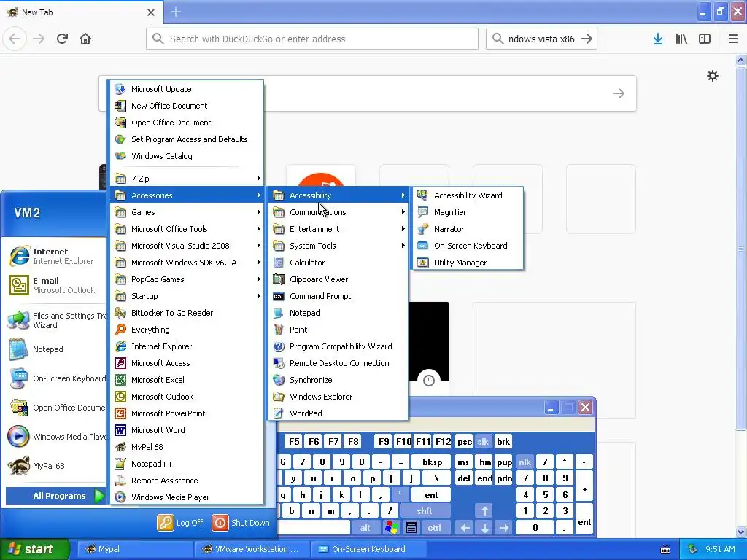The image size is (747, 560).
Task: Open Microsoft Word from All Programs
Action: 187,430
